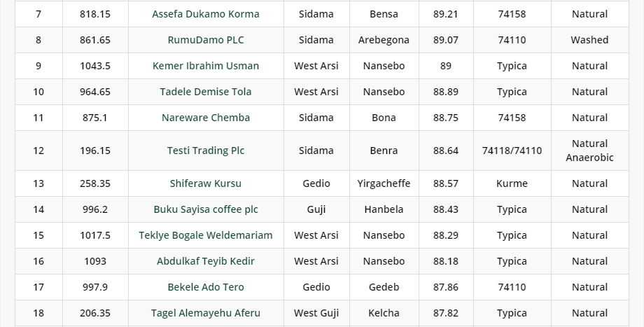Select the Natural Anaerobic process cell
644x327 pixels.
589,151
